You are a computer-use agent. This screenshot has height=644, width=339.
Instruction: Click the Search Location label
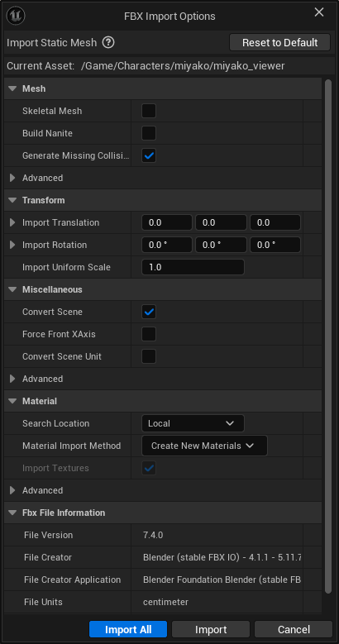(56, 423)
